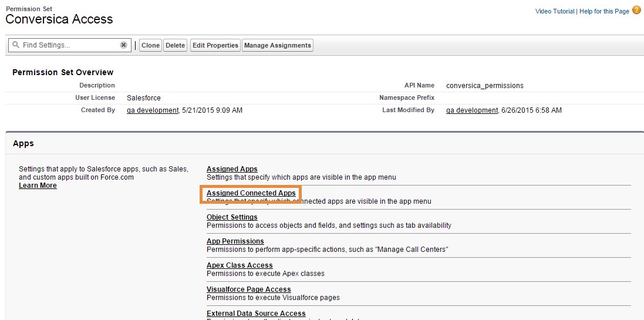Open Assigned Connected Apps settings
644x320 pixels.
click(251, 193)
